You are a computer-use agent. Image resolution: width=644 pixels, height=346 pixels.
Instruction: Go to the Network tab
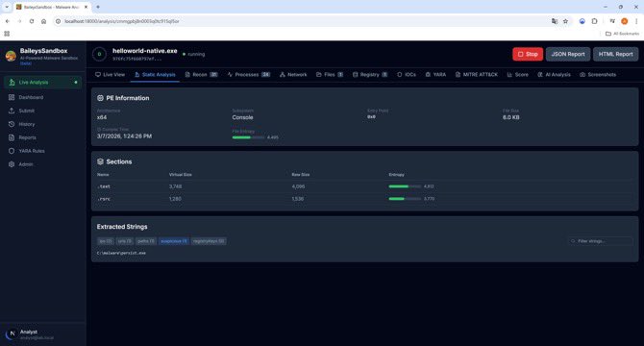pos(293,75)
